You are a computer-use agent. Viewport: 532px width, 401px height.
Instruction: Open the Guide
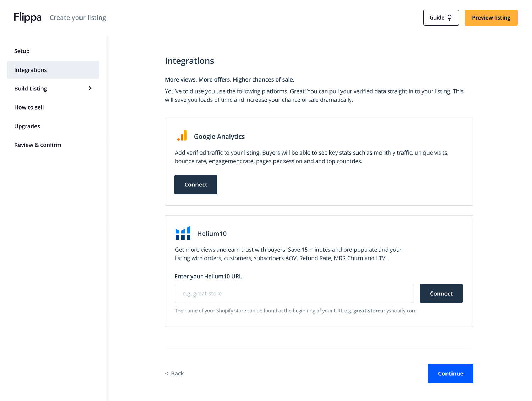[441, 18]
